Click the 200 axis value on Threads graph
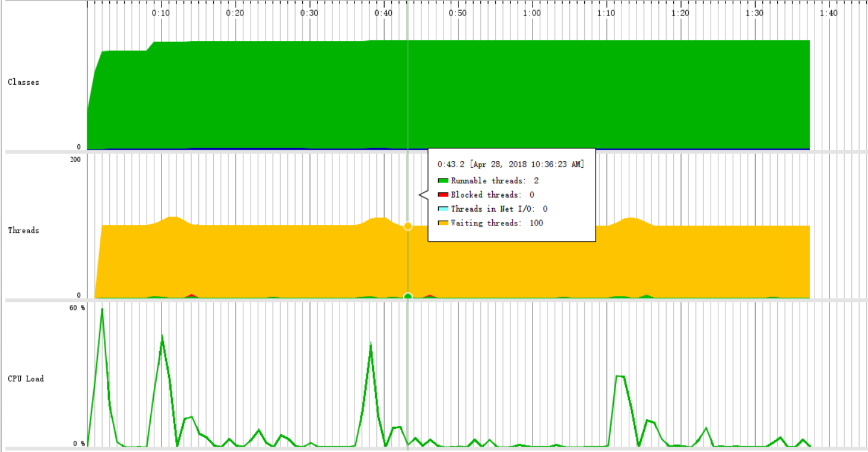The width and height of the screenshot is (868, 452). [x=75, y=159]
